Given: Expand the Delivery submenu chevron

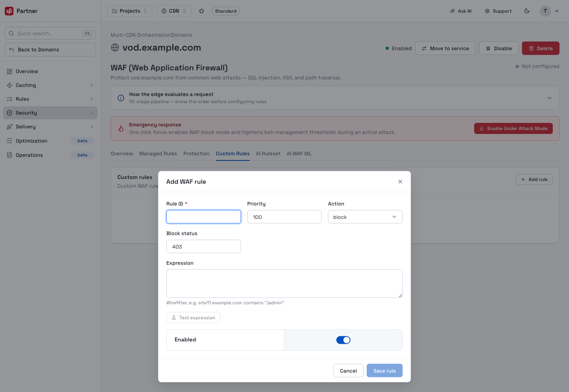Looking at the screenshot, I should tap(92, 127).
